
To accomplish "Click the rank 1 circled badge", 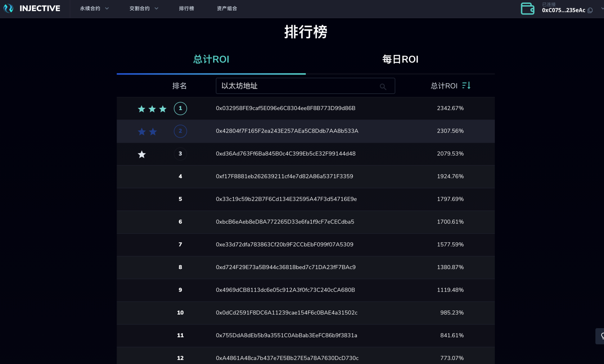I will [x=180, y=108].
